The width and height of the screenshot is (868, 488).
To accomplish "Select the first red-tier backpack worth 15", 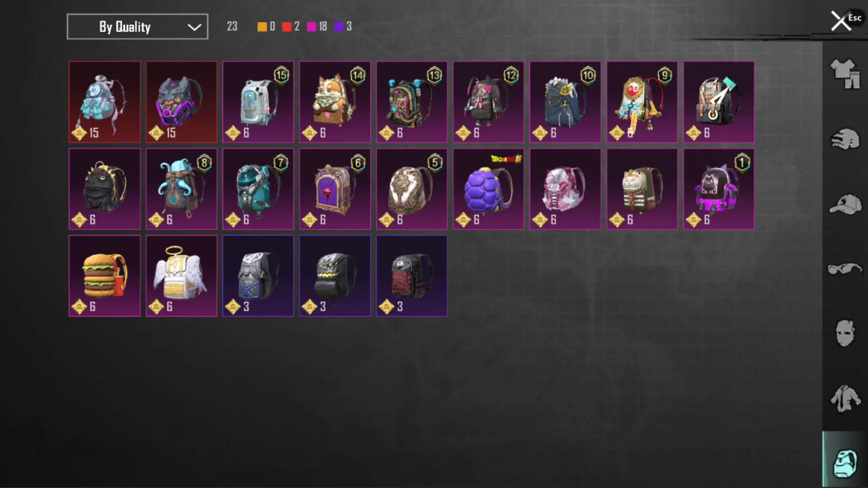I will point(104,102).
